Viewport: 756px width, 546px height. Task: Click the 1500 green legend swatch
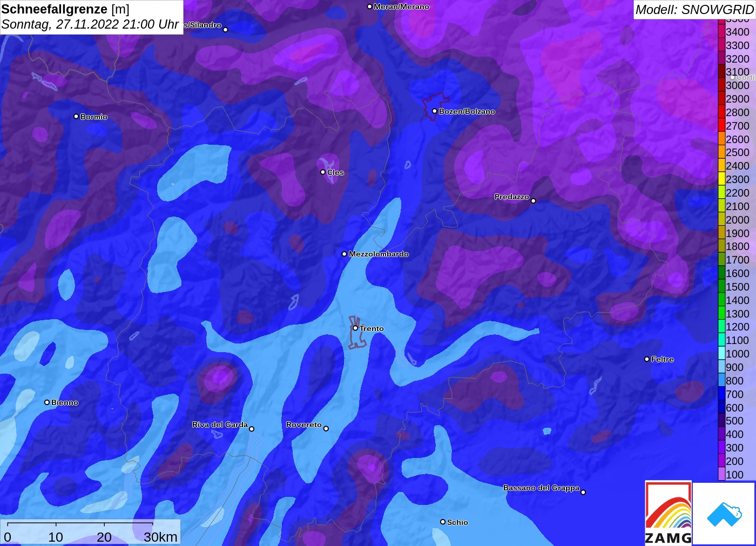[x=721, y=287]
